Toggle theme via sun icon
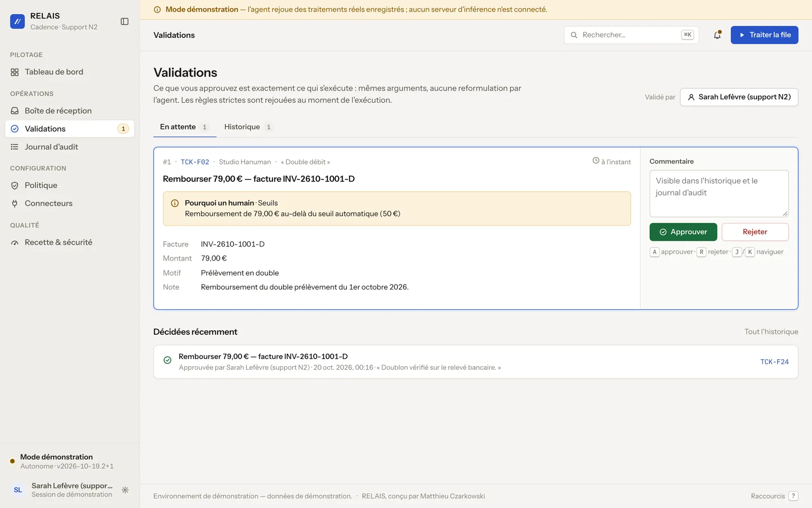This screenshot has width=812, height=508. pyautogui.click(x=125, y=490)
